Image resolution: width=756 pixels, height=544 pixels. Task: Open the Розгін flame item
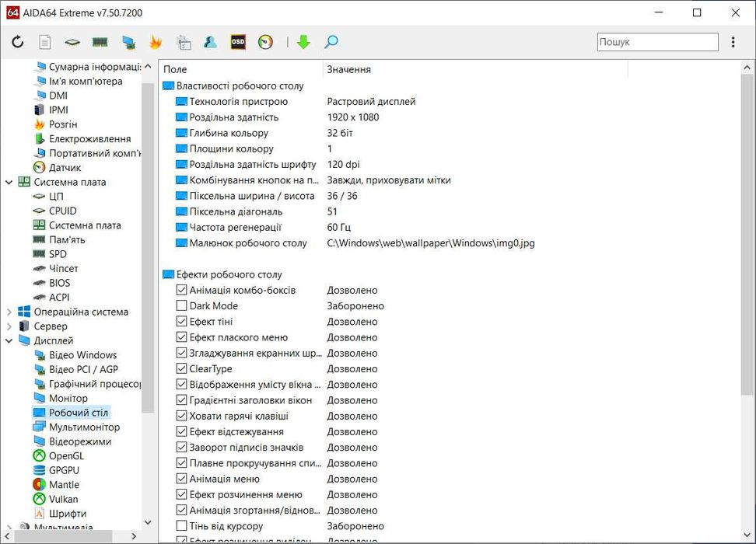(63, 124)
